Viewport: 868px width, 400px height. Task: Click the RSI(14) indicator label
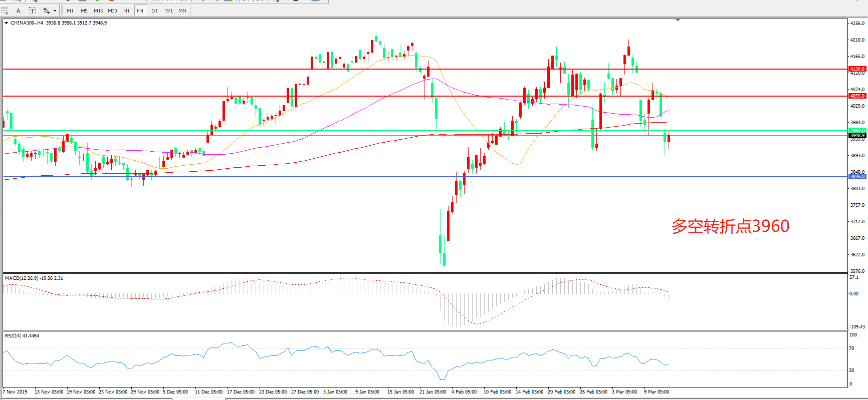[x=13, y=336]
